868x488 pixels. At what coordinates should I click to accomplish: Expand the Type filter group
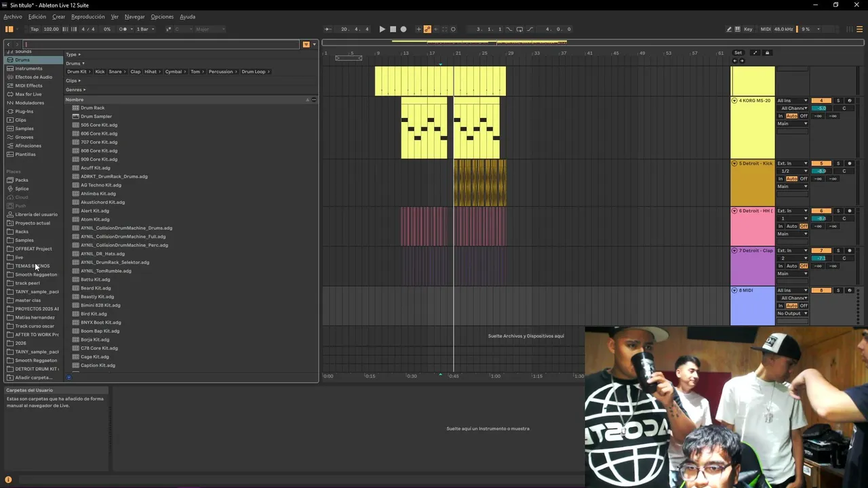coord(73,54)
